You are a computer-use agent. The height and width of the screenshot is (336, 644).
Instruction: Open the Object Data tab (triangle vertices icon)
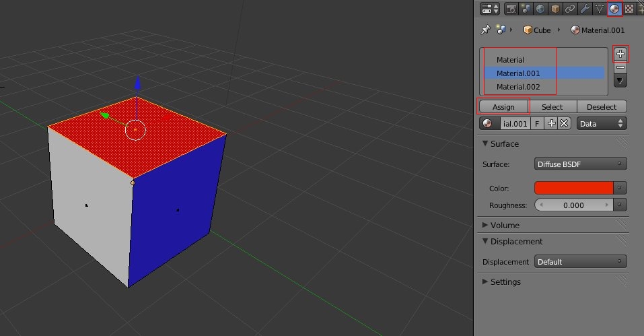coord(599,8)
